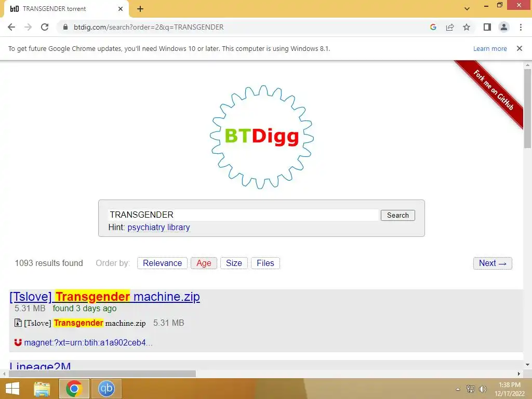Open qBittorrent from the taskbar
Image resolution: width=532 pixels, height=399 pixels.
coord(106,389)
